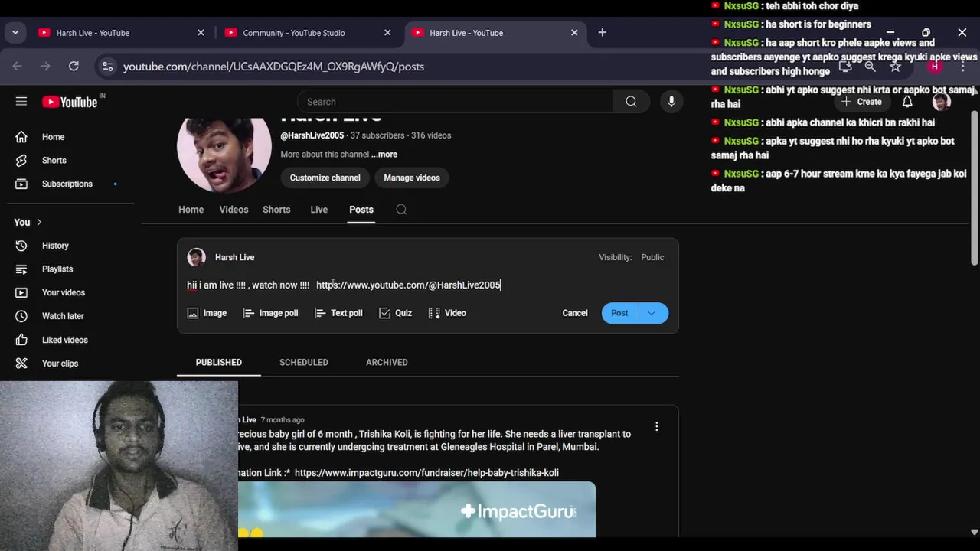Open the channel Videos tab

pos(234,210)
